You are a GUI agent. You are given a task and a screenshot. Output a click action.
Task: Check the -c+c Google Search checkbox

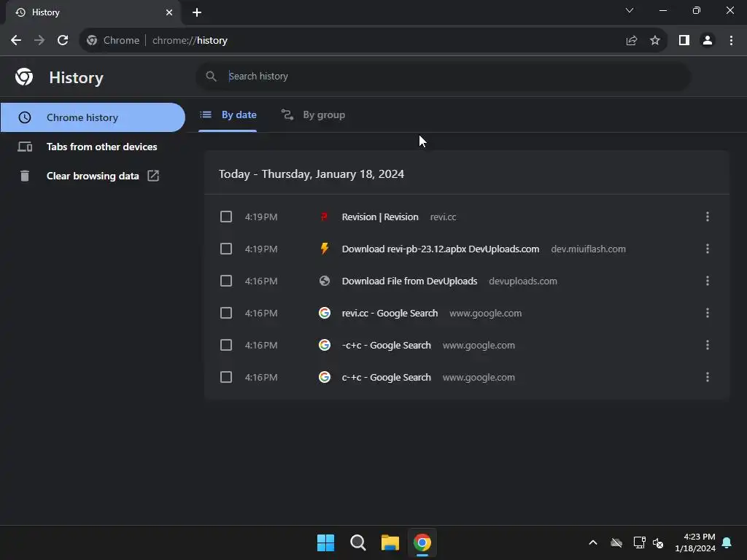click(226, 345)
